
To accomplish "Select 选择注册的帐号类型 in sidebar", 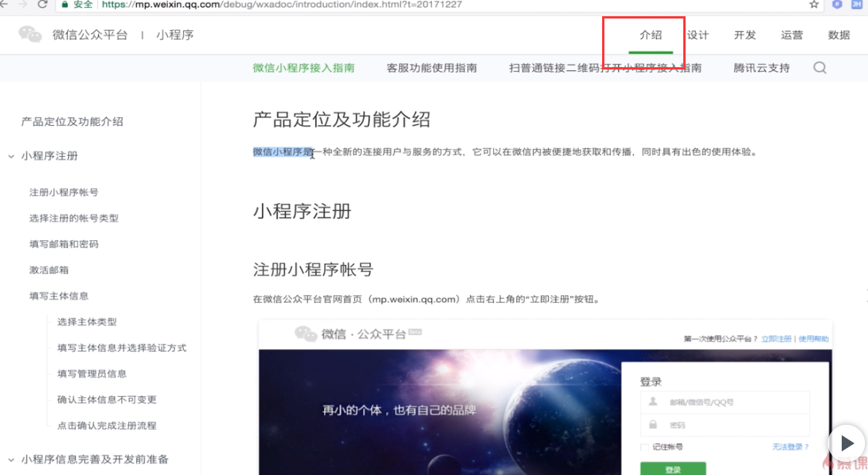I will pos(73,218).
